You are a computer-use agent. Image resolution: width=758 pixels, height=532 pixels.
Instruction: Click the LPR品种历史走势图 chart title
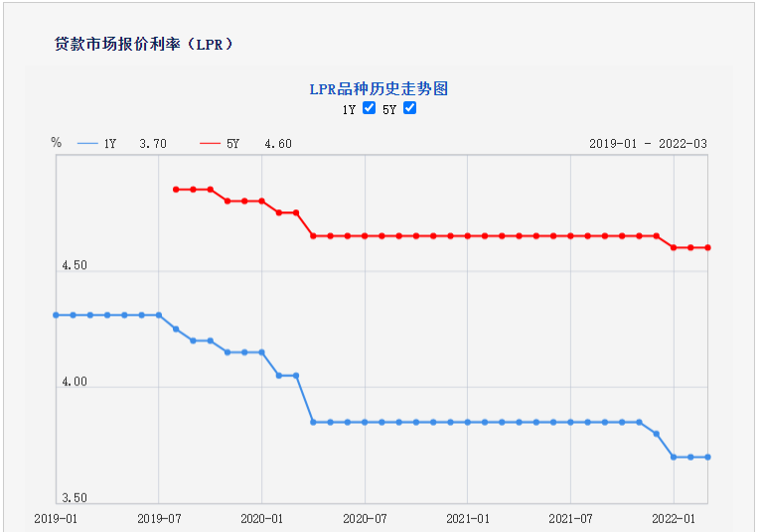379,88
